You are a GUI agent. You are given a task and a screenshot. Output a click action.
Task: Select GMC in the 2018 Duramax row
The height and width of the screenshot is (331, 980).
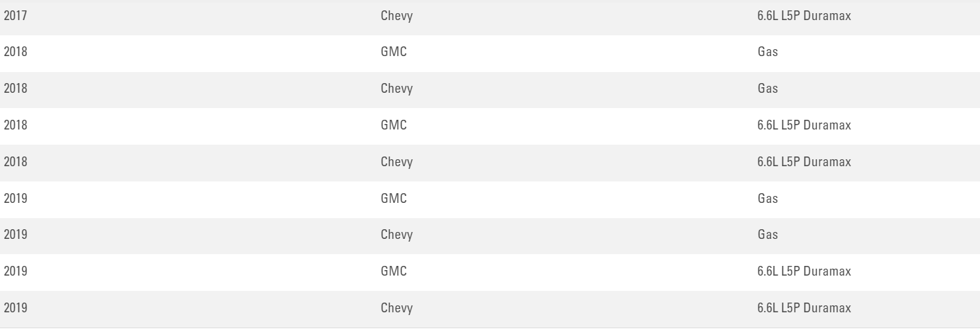394,125
